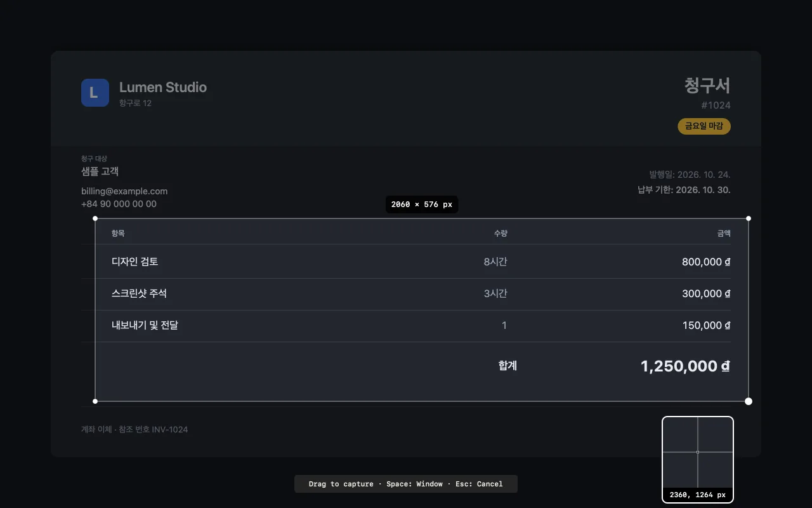Click the phone number +84 90 000 00 00
This screenshot has width=812, height=508.
[x=119, y=204]
